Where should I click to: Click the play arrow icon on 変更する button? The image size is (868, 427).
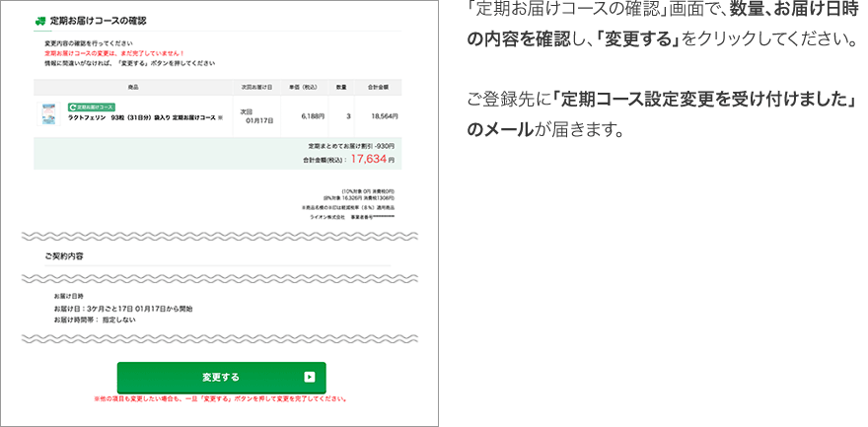(x=310, y=378)
